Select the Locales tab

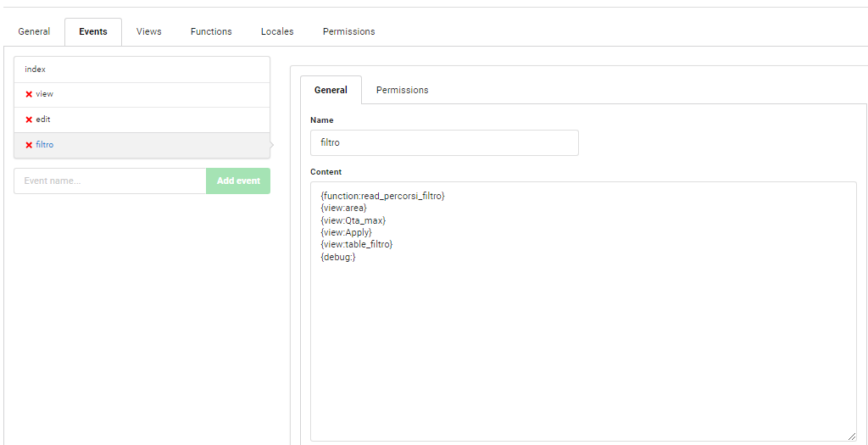pyautogui.click(x=277, y=31)
